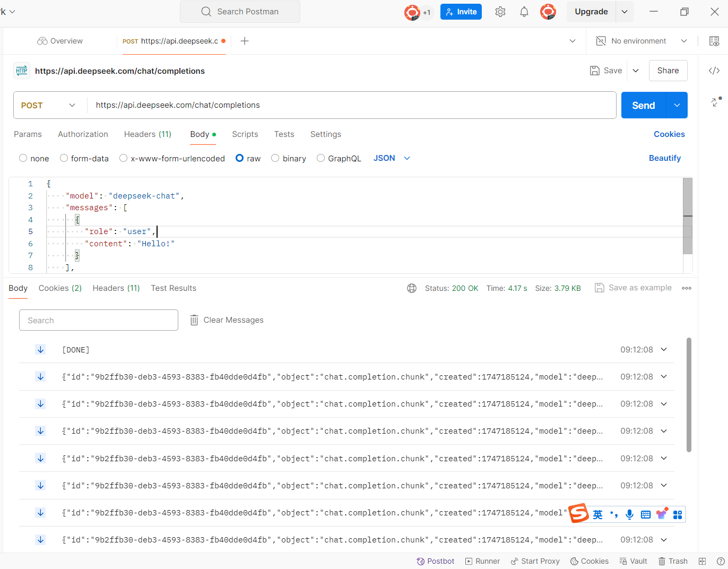
Task: Click the messages Search field
Action: (x=99, y=320)
